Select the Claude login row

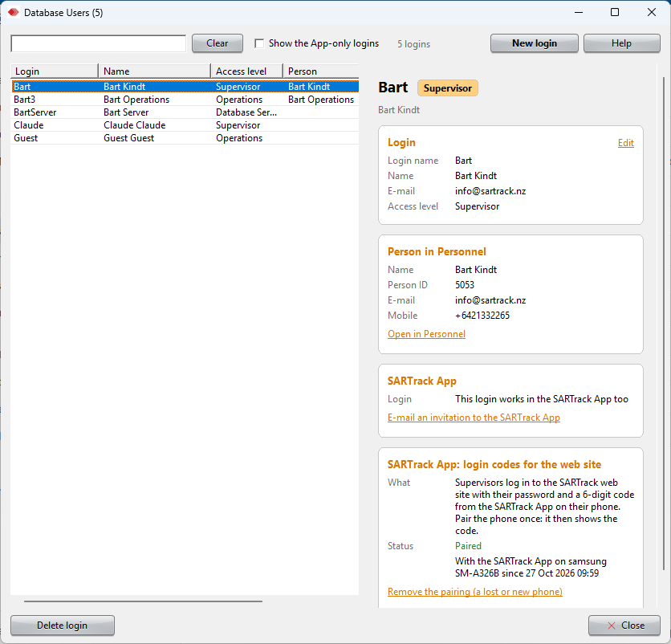[185, 125]
